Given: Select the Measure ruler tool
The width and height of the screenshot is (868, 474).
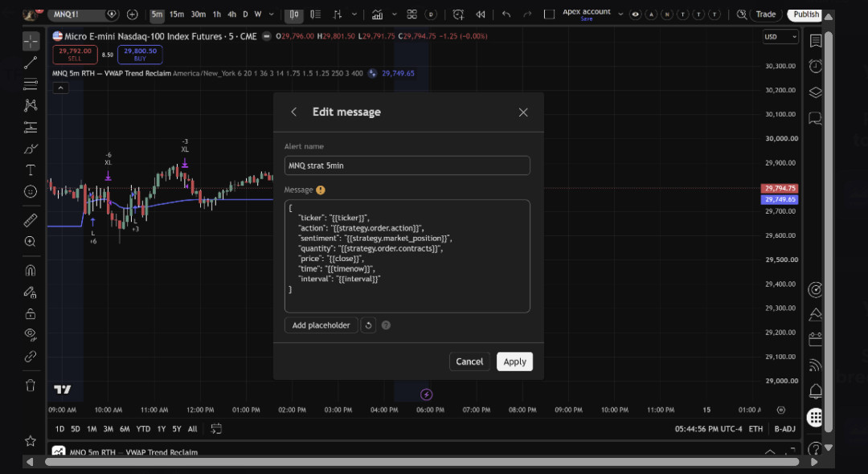Looking at the screenshot, I should click(x=31, y=220).
